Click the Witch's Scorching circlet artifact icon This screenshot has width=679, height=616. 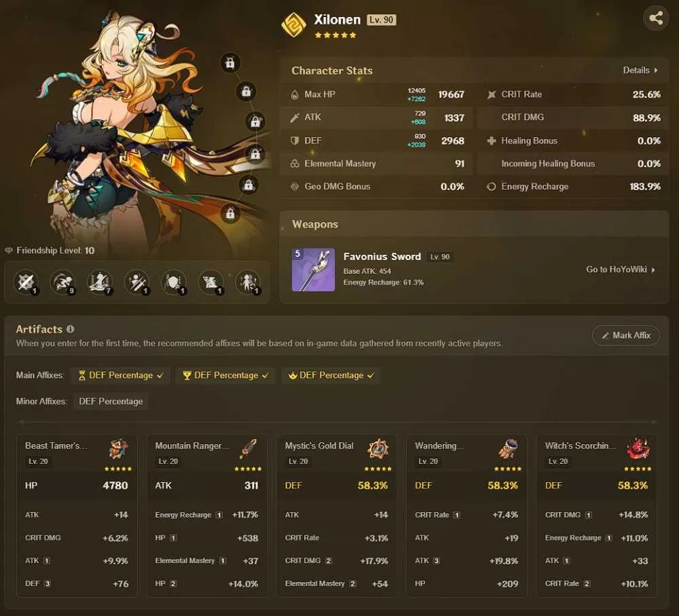638,449
